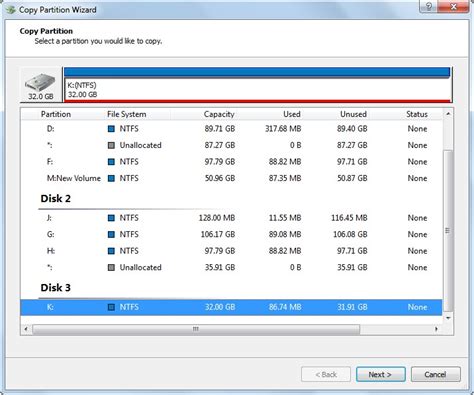Viewport: 474px width, 395px height.
Task: Select partition H: under Disk 2
Action: coord(232,251)
